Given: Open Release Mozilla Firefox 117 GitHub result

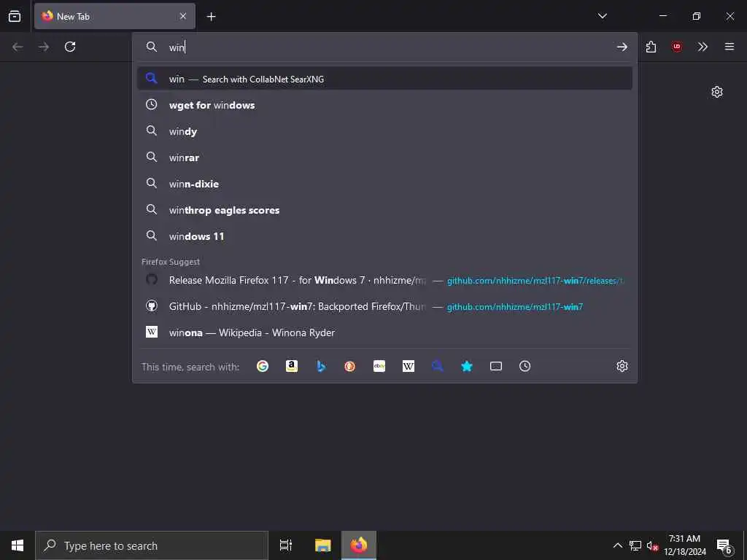Looking at the screenshot, I should (384, 280).
